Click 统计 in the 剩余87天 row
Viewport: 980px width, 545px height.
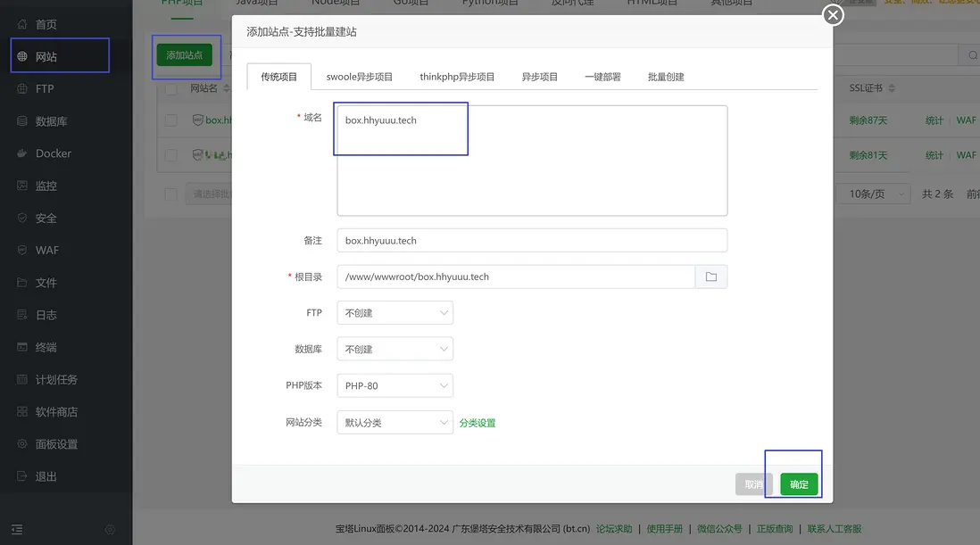934,120
